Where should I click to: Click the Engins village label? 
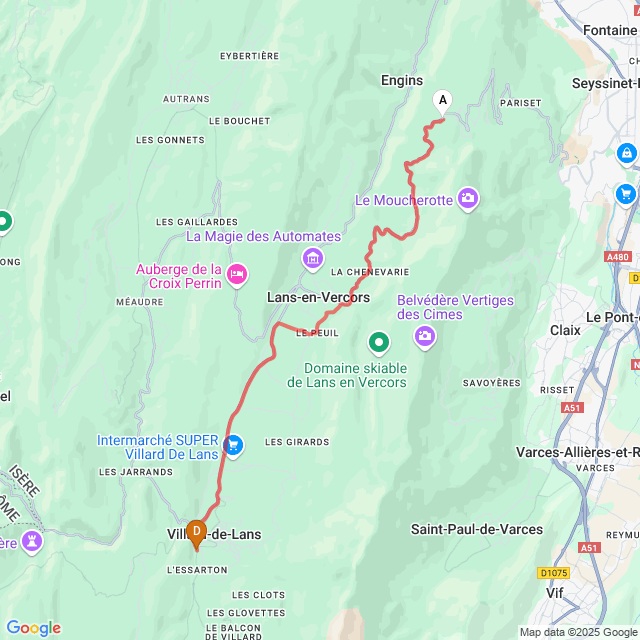pyautogui.click(x=402, y=81)
